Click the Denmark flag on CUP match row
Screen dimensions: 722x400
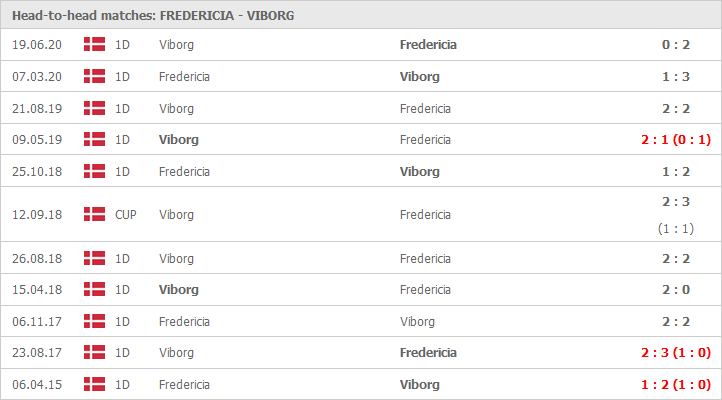point(94,214)
